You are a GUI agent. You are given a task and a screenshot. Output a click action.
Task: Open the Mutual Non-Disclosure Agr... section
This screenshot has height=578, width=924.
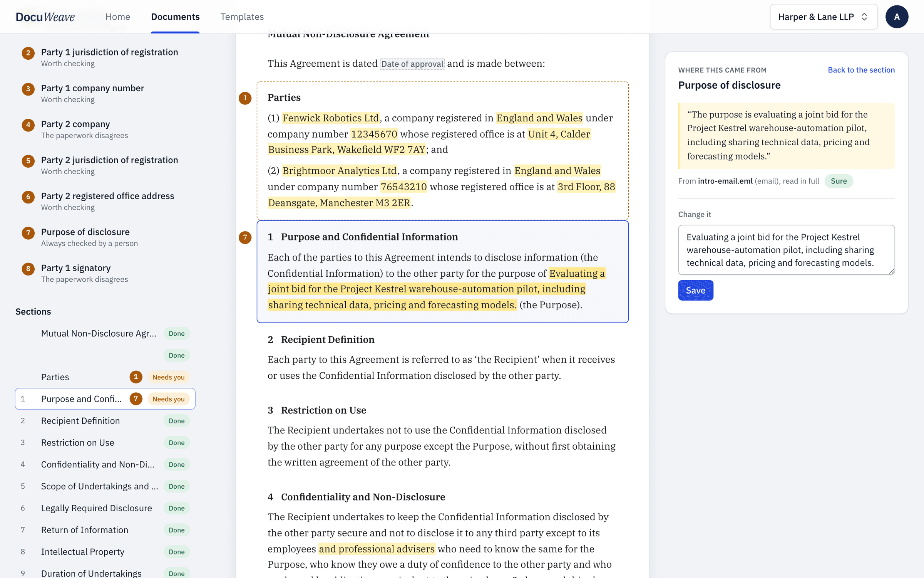[105, 333]
